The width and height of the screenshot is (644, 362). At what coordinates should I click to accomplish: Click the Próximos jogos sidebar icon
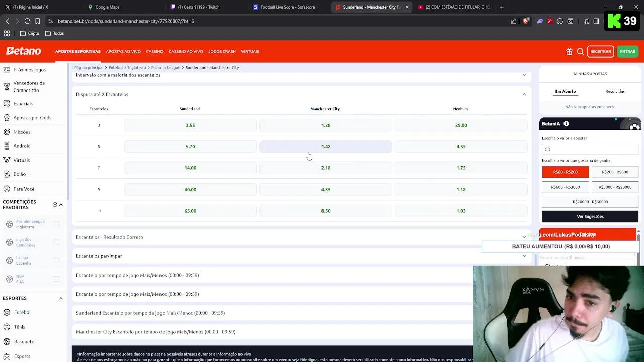coord(7,70)
